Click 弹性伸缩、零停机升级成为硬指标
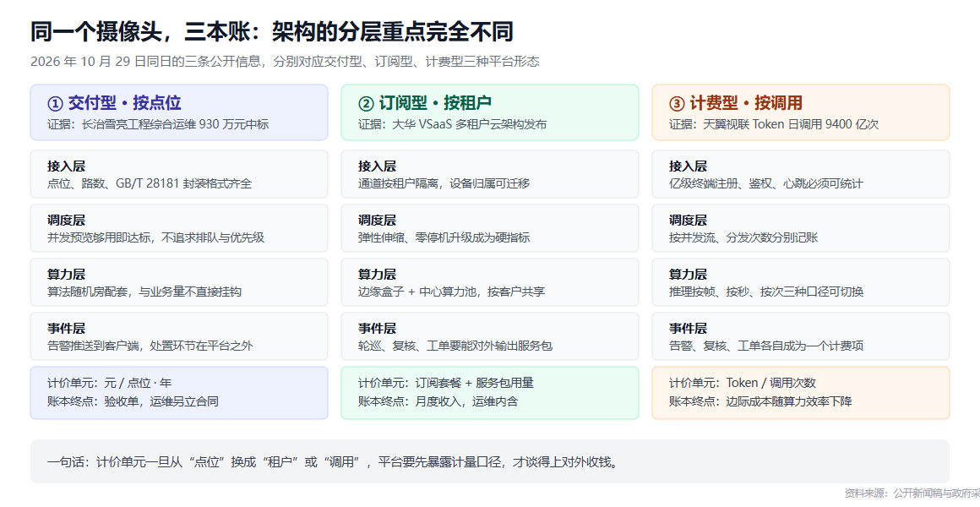This screenshot has width=980, height=507. tap(444, 237)
